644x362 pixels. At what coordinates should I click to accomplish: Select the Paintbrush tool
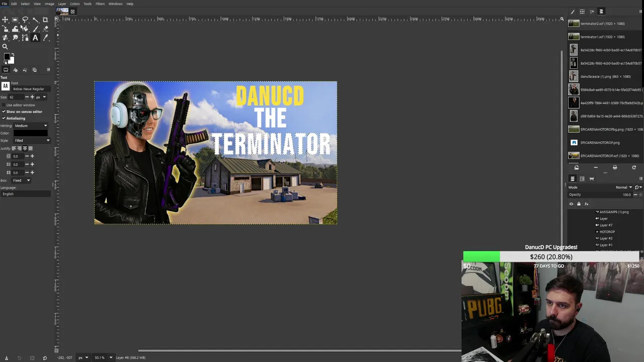coord(35,29)
